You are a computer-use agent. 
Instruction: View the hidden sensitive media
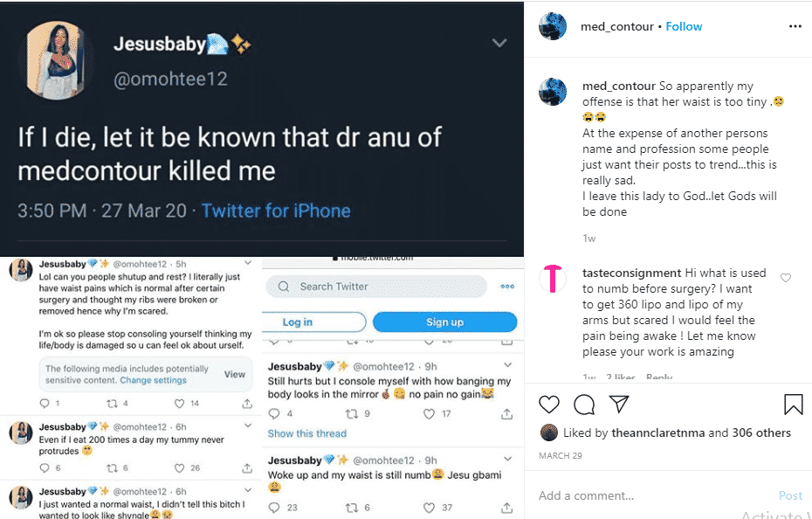point(235,374)
